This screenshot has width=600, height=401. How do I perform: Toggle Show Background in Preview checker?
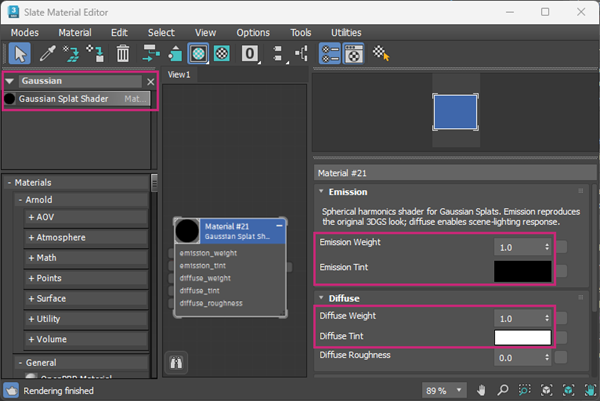[222, 54]
